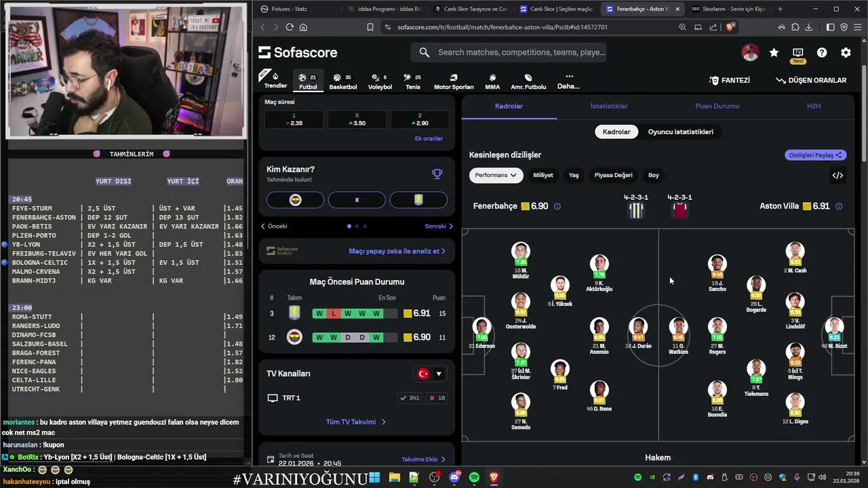Click the trophy icon in Kim Kazanır

[437, 174]
